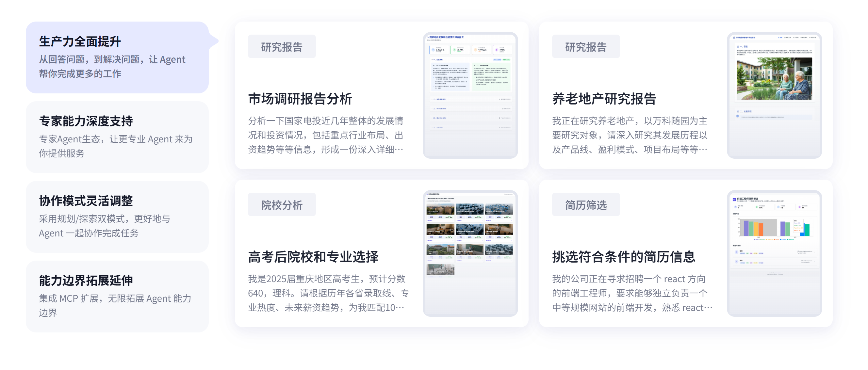This screenshot has height=370, width=868.
Task: Click 研究报告 tag on 养老地产 card
Action: (x=586, y=46)
